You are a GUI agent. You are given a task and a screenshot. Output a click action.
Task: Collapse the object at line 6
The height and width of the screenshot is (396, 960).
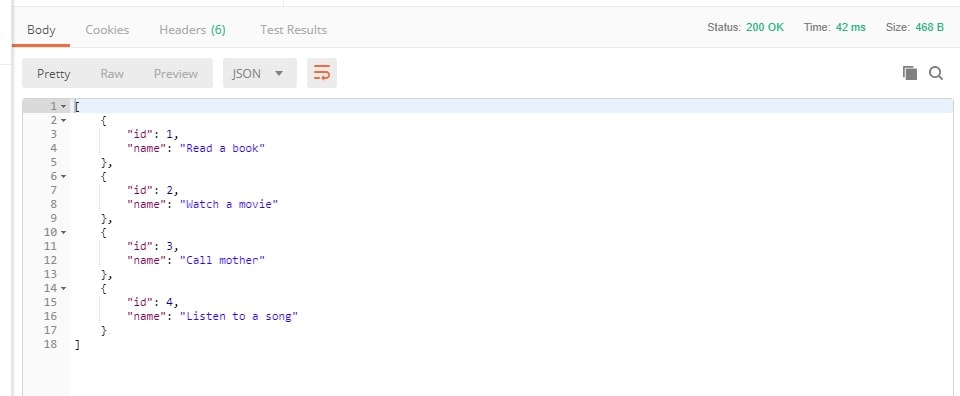[64, 176]
